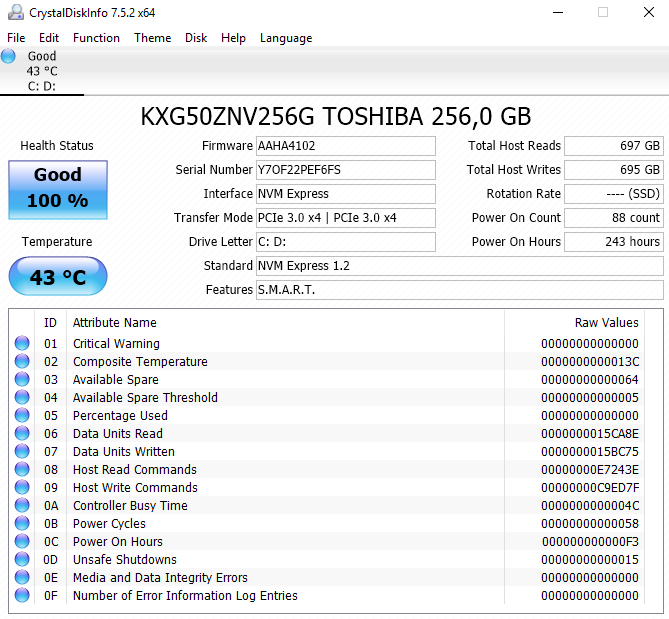Screen dimensions: 669x619
Task: Select the Composite Temperature attribute name
Action: (x=140, y=362)
